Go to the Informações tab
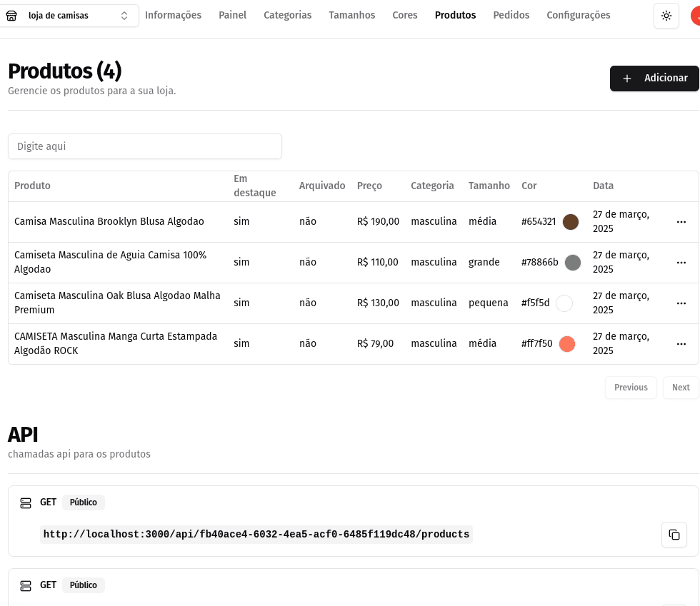Screen dimensions: 700x606 coord(173,15)
